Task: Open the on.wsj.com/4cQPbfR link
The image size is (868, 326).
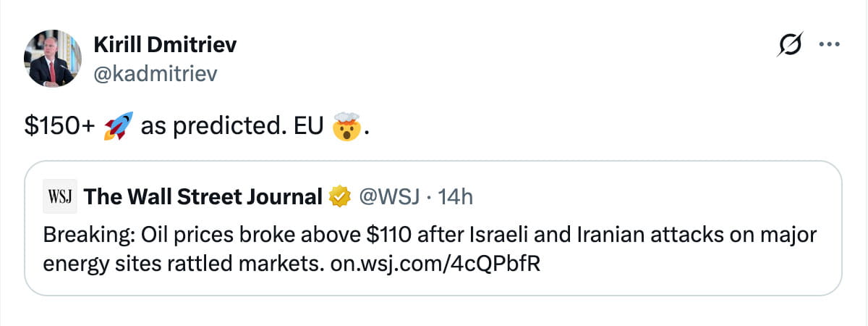Action: tap(435, 263)
